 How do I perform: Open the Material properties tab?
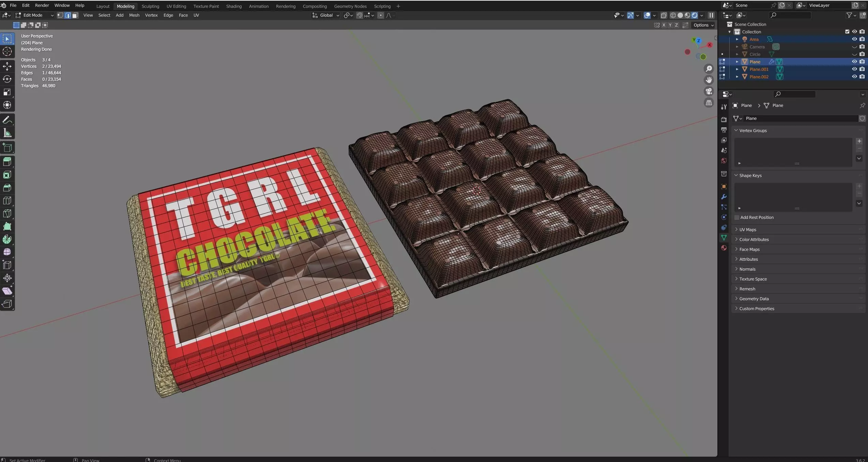(x=724, y=248)
